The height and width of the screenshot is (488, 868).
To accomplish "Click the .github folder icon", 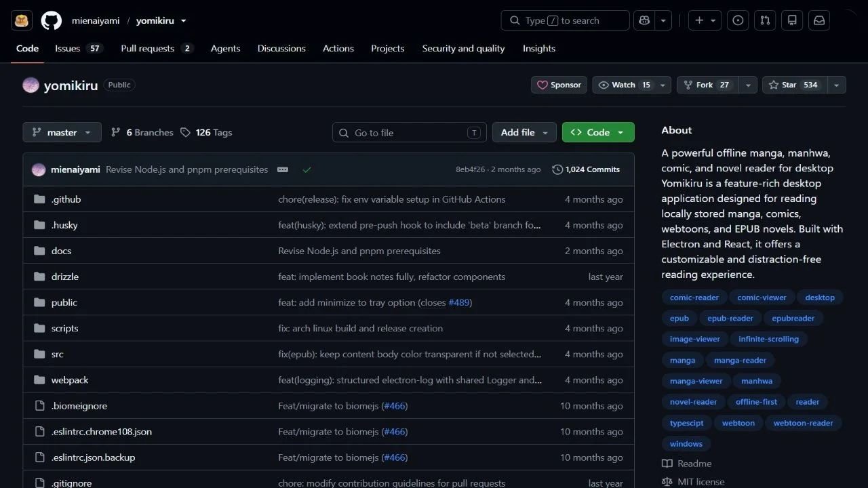I will tap(39, 199).
